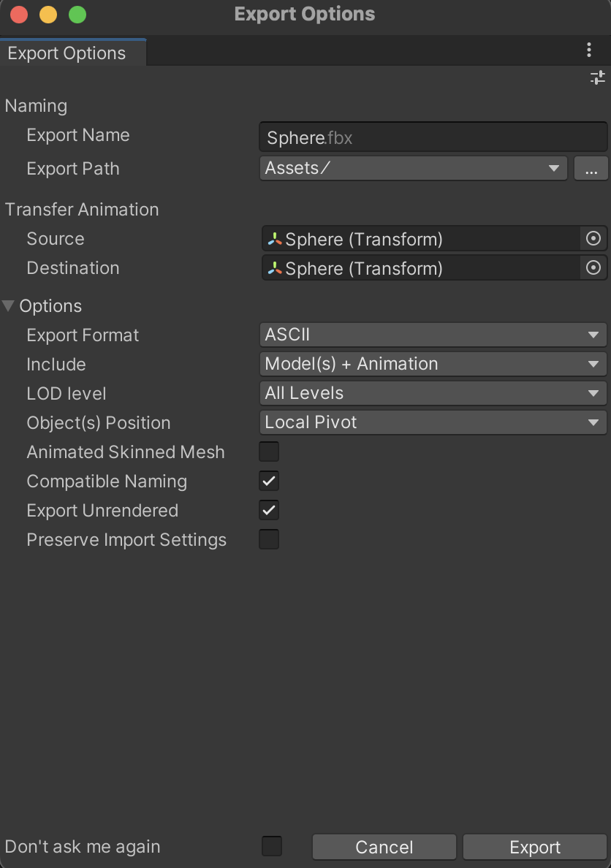This screenshot has height=868, width=611.
Task: Click the Transform icon in Source field
Action: (275, 239)
